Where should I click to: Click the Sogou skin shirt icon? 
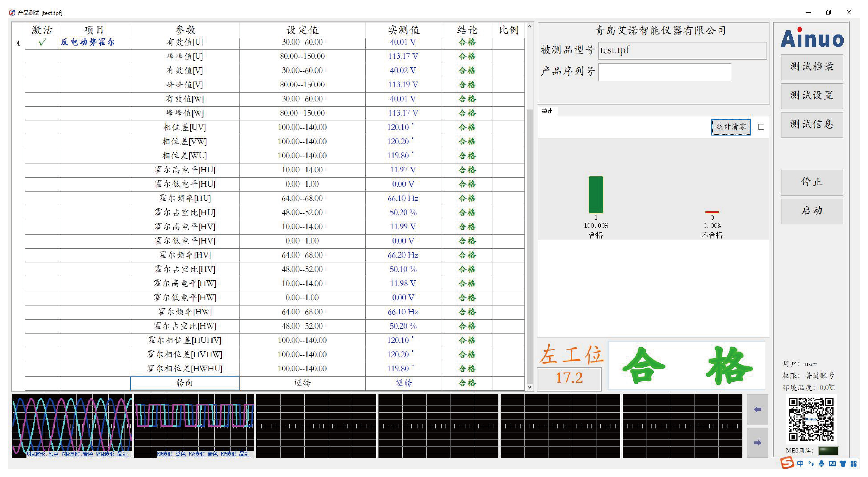coord(843,464)
